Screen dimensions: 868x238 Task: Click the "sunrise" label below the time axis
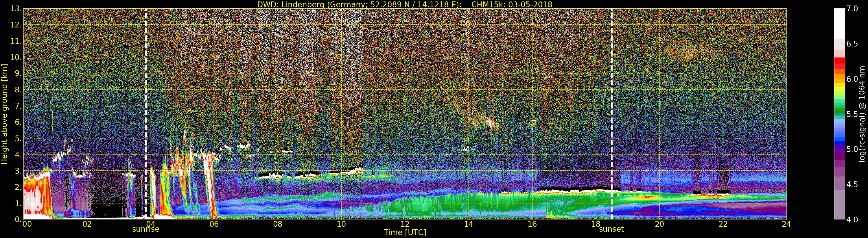click(145, 229)
